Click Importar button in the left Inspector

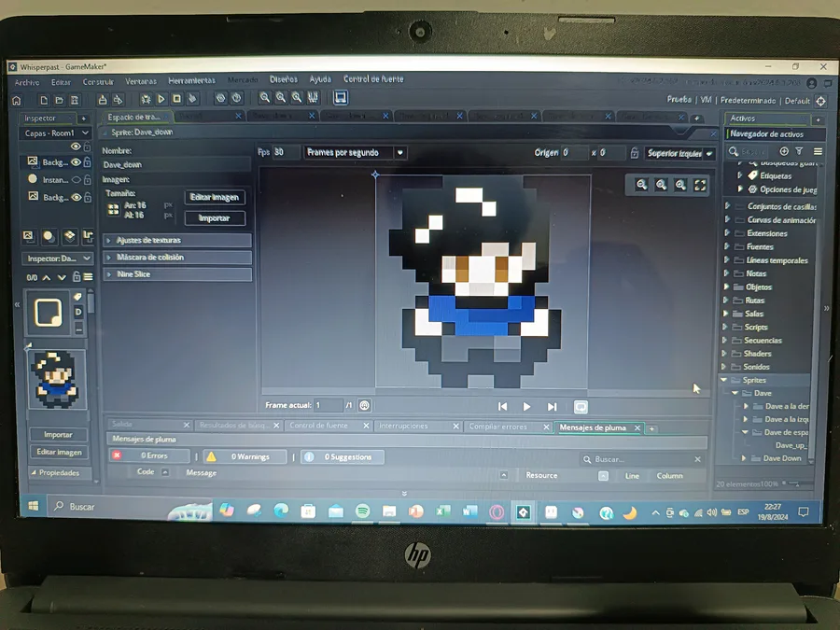pos(59,434)
